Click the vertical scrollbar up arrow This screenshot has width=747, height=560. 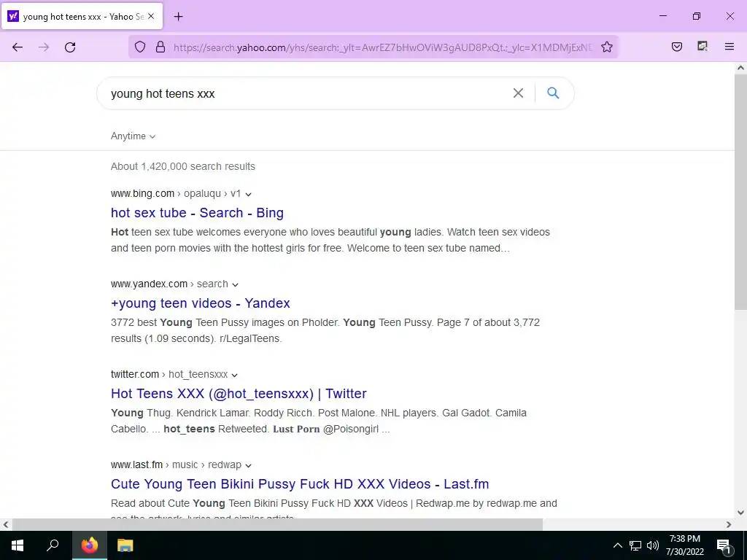click(x=740, y=68)
